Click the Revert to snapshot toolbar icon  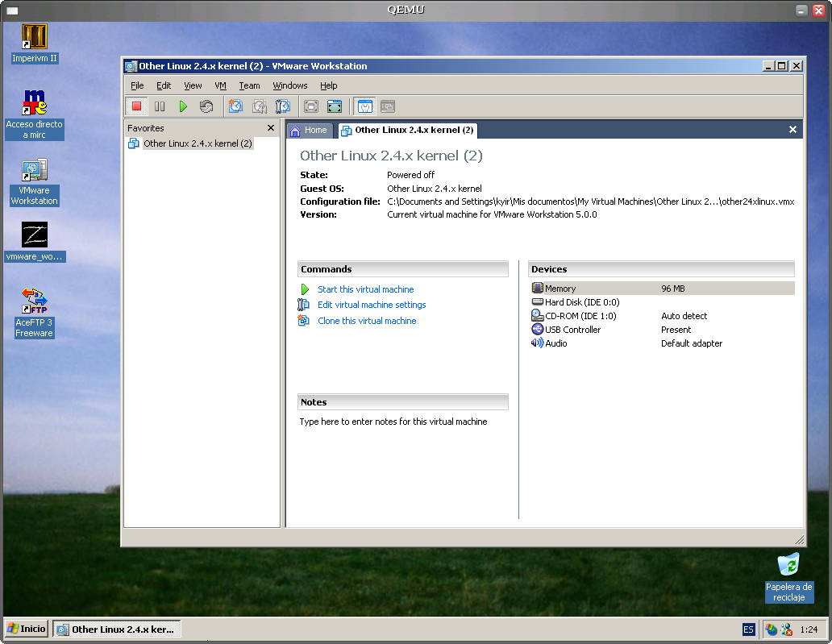(260, 106)
